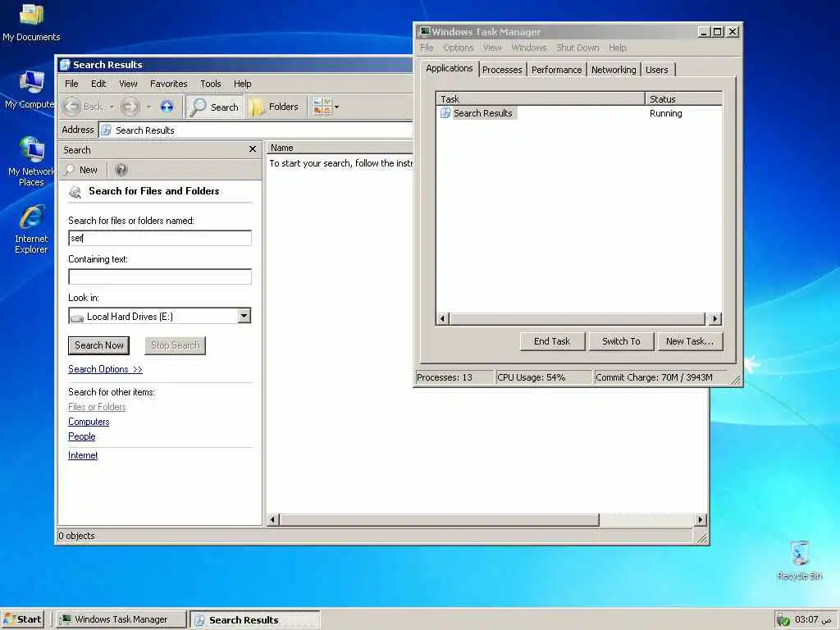The width and height of the screenshot is (840, 630).
Task: Click left arrow of results scrollbar
Action: (273, 519)
